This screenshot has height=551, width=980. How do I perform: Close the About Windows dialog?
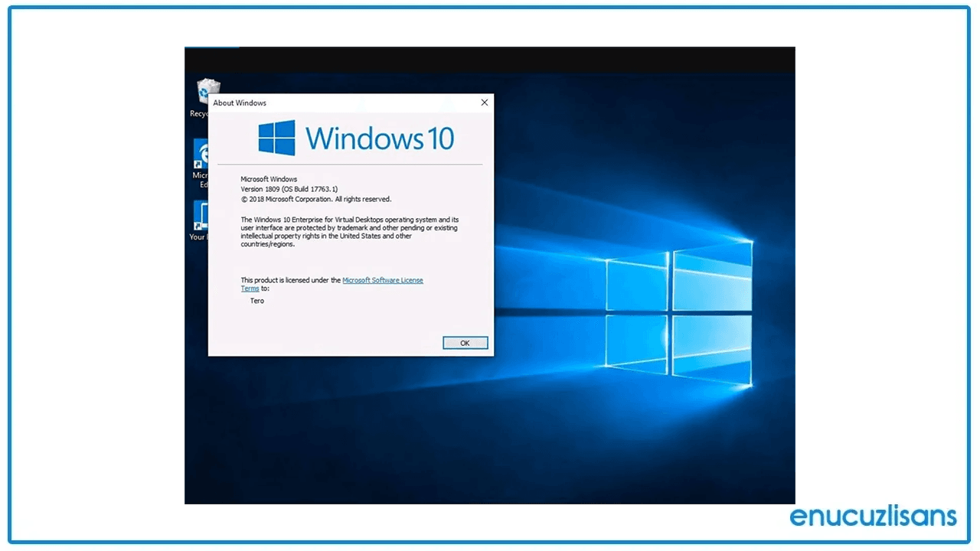click(484, 103)
